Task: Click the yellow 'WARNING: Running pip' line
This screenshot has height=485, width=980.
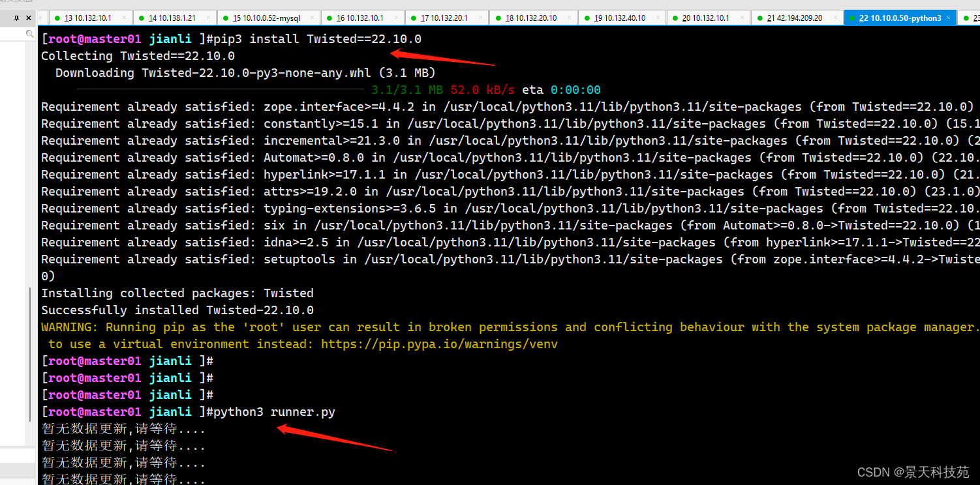Action: [x=510, y=327]
